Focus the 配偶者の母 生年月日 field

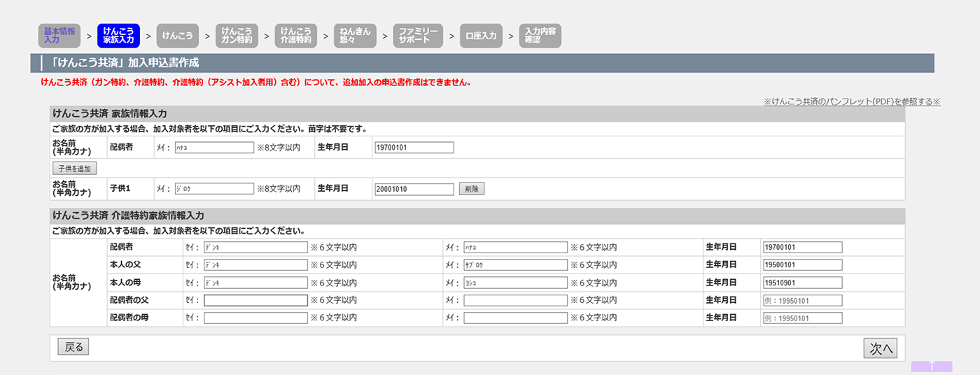[801, 318]
